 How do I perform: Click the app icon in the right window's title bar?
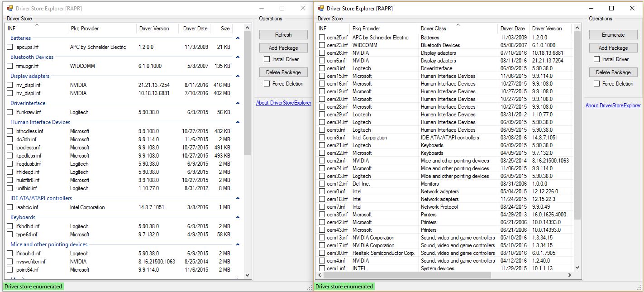[x=320, y=8]
